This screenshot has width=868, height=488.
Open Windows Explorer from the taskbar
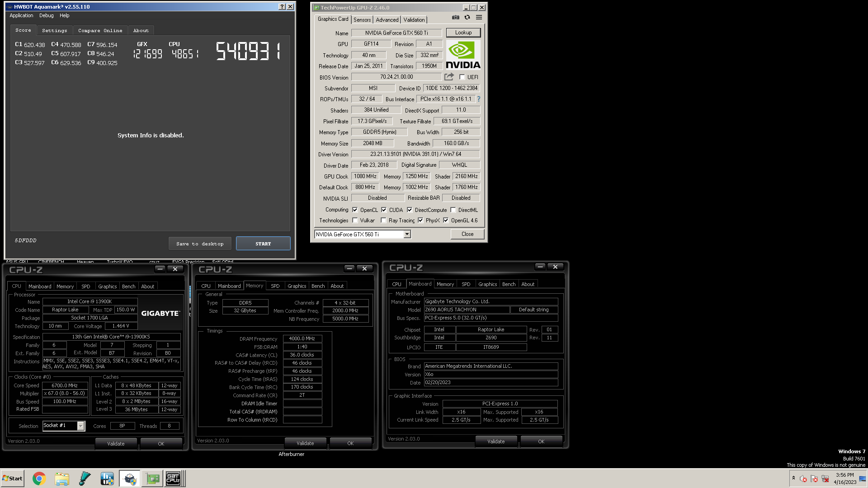point(62,479)
